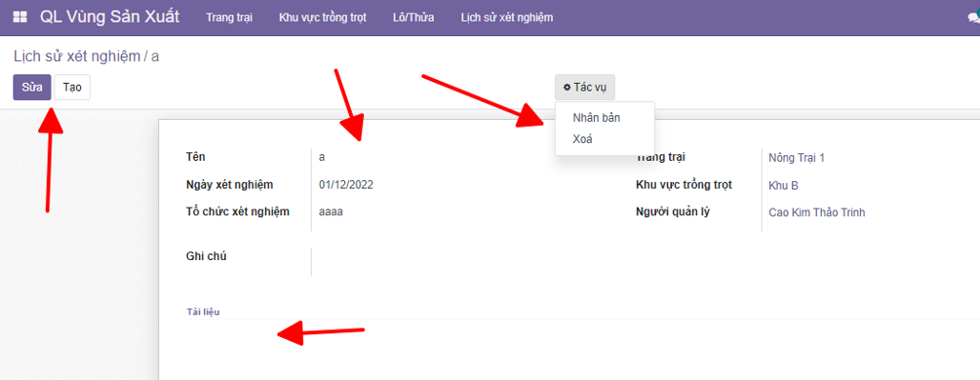This screenshot has width=980, height=380.
Task: Open Lịch sử xét nghiệm in top menu
Action: tap(507, 17)
